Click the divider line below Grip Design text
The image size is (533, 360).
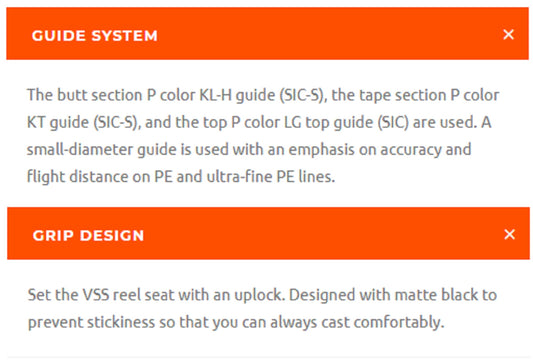point(268,357)
